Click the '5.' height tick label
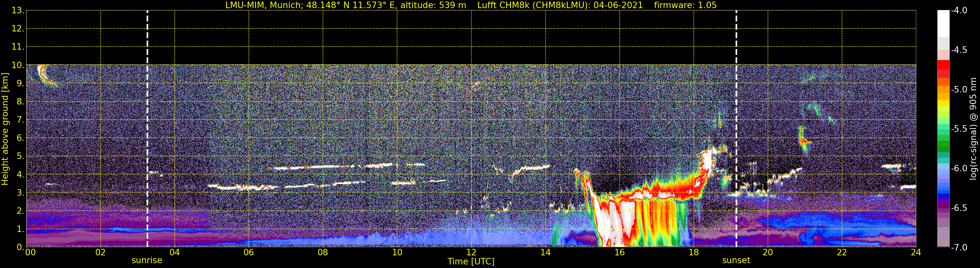 point(20,156)
